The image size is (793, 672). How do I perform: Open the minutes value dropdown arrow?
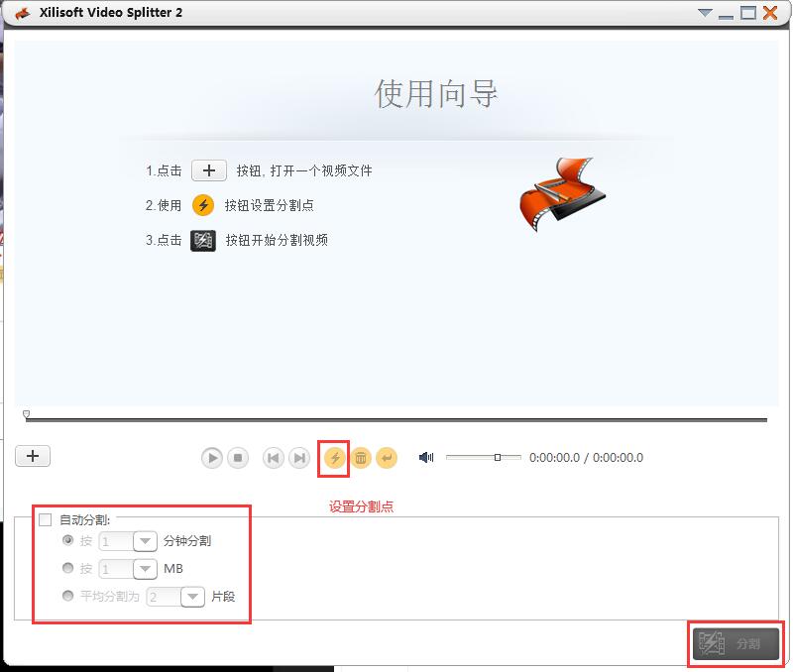(145, 541)
